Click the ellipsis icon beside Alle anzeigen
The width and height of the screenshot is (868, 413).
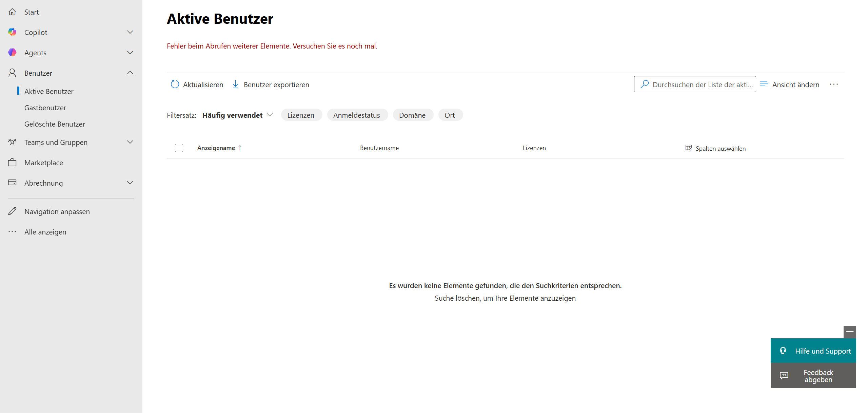point(12,232)
